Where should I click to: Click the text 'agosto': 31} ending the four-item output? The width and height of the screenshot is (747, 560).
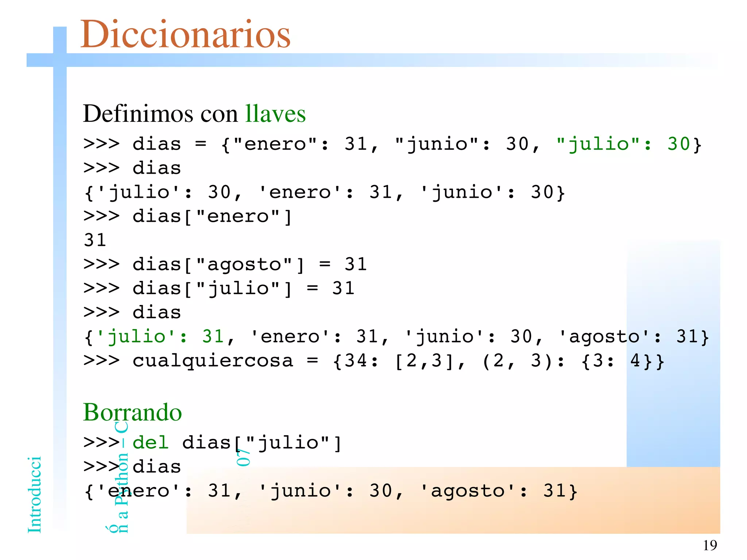tap(634, 336)
